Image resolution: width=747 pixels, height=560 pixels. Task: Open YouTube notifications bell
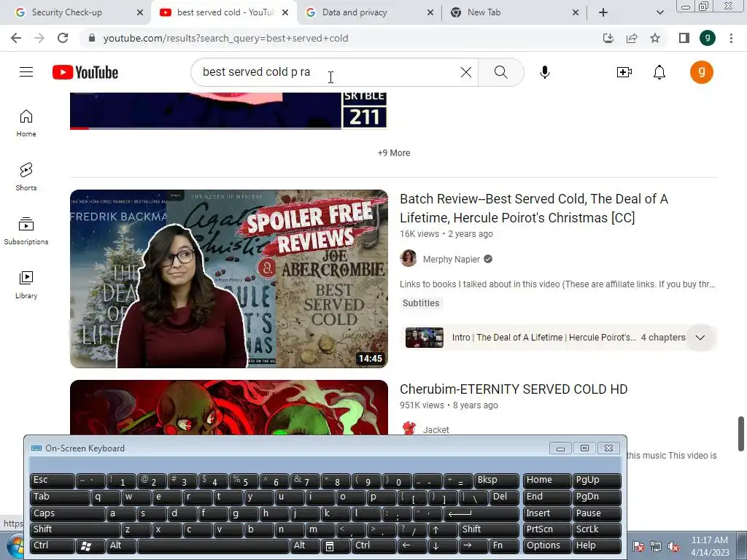point(659,72)
